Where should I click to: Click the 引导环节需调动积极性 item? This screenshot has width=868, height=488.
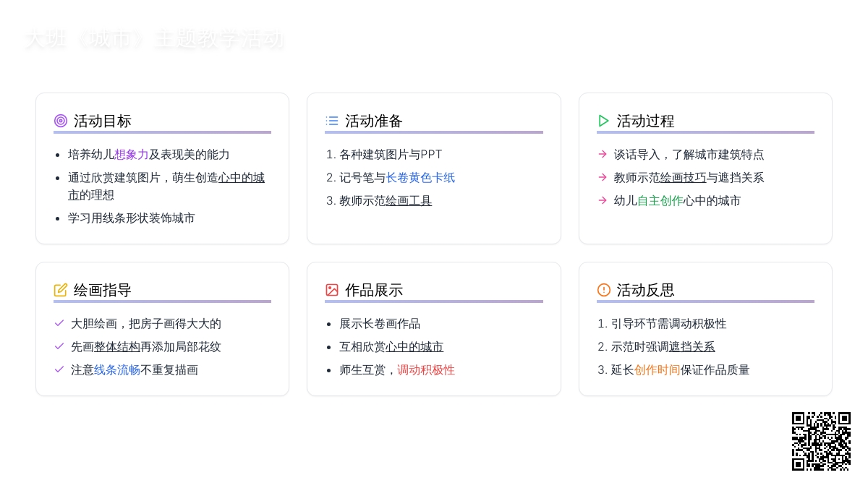pos(669,323)
